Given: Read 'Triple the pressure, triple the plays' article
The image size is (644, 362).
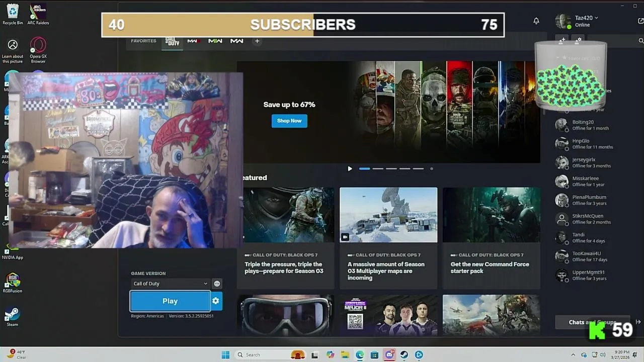Looking at the screenshot, I should (x=284, y=267).
